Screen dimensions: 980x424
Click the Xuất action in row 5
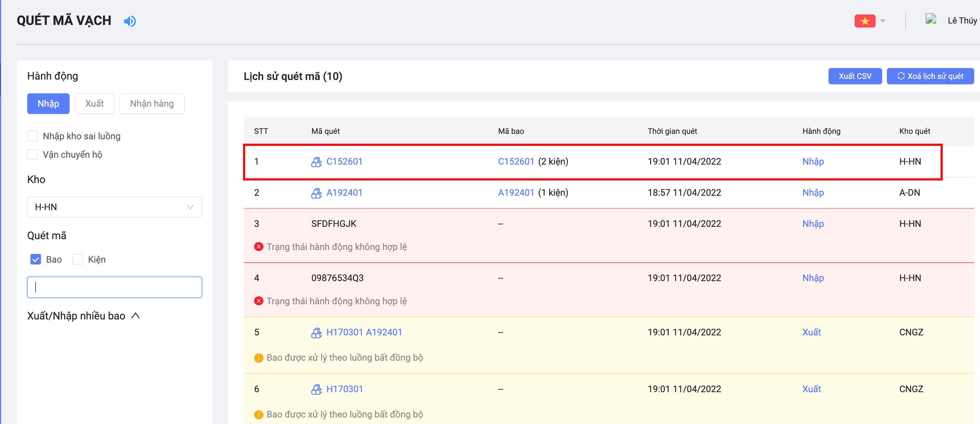[x=812, y=332]
